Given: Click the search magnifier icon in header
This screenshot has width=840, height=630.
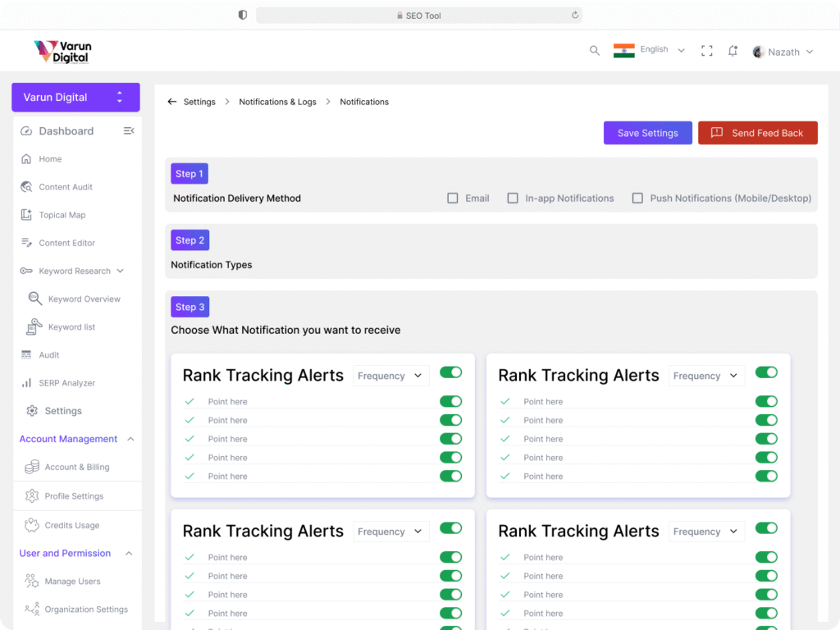Looking at the screenshot, I should click(595, 51).
